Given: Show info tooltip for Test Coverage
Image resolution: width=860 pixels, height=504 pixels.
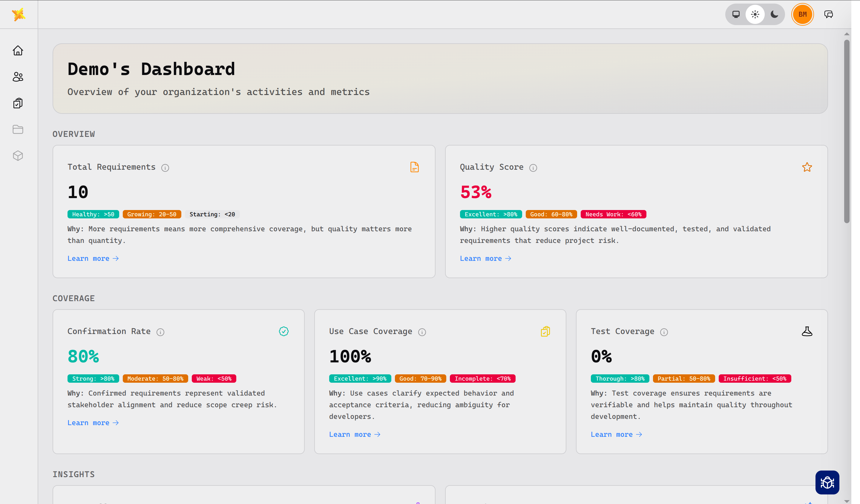Looking at the screenshot, I should pos(664,332).
